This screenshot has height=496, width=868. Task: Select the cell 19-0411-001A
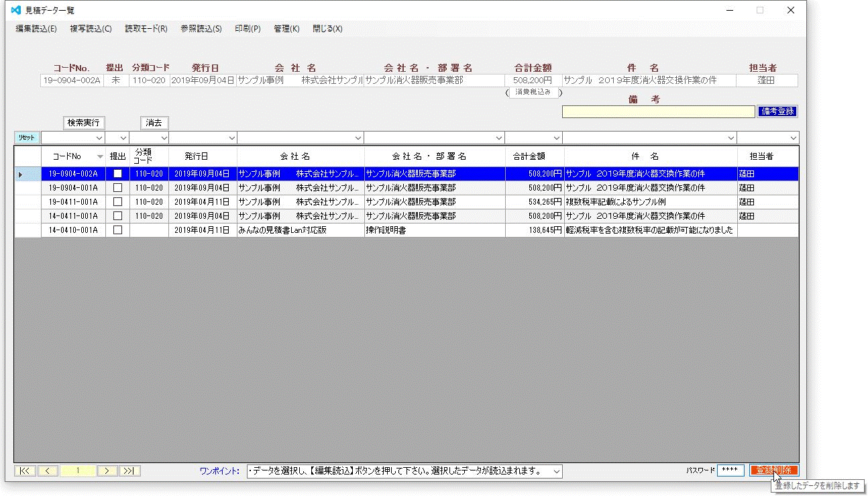click(x=73, y=202)
